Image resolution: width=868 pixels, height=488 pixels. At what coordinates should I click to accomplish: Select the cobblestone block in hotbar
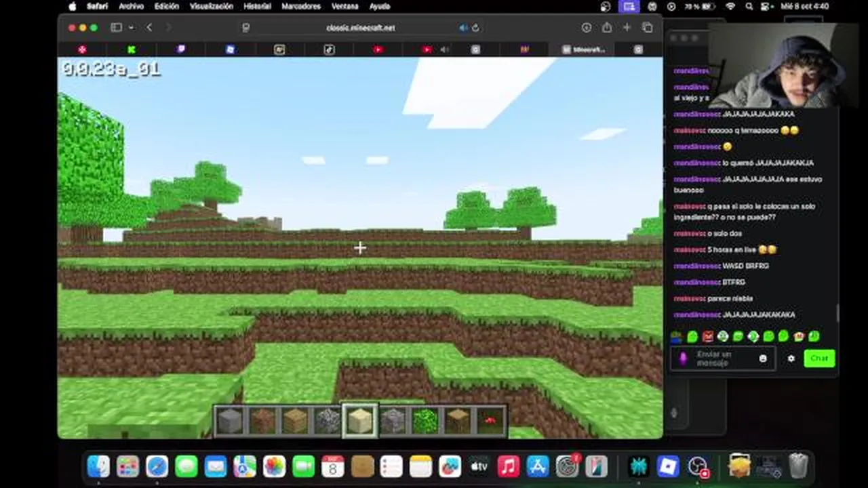pos(327,421)
